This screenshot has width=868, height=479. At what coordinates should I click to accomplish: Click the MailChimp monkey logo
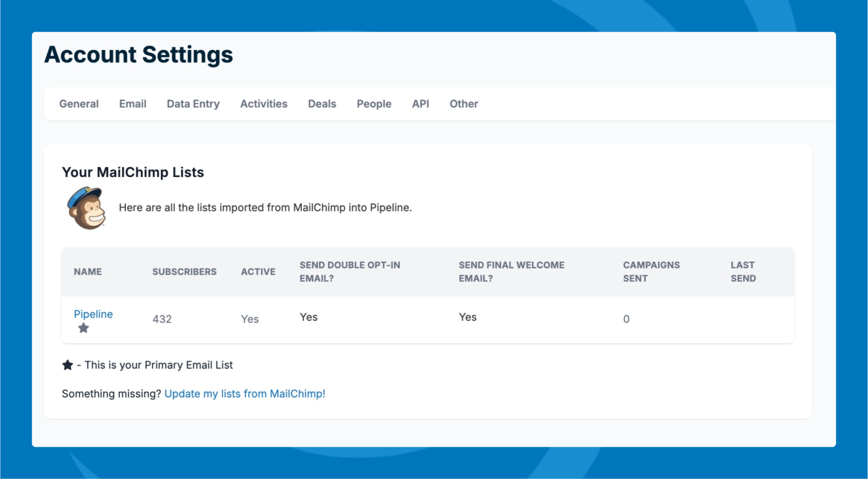(x=86, y=208)
